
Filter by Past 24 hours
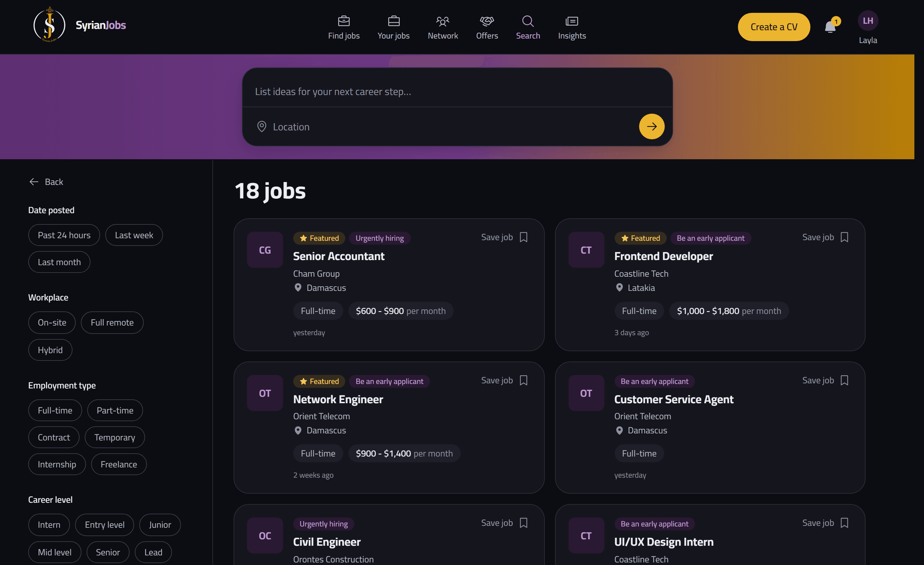(x=64, y=235)
